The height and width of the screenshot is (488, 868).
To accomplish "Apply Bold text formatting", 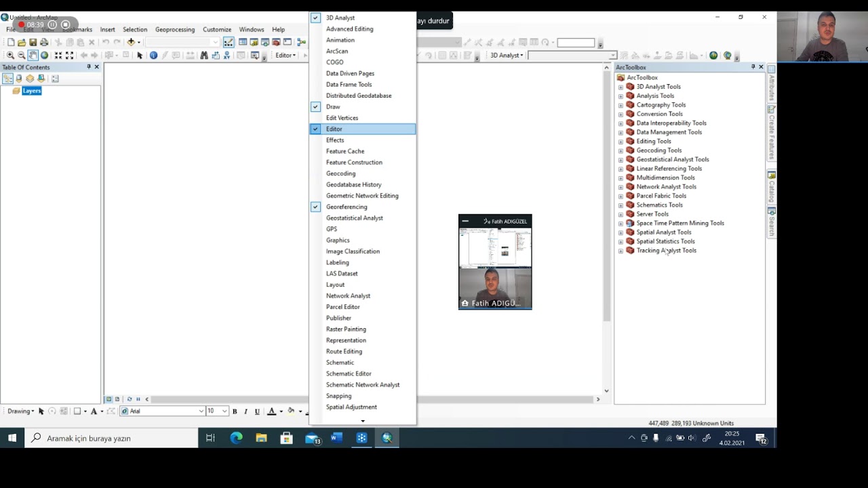I will [x=235, y=411].
